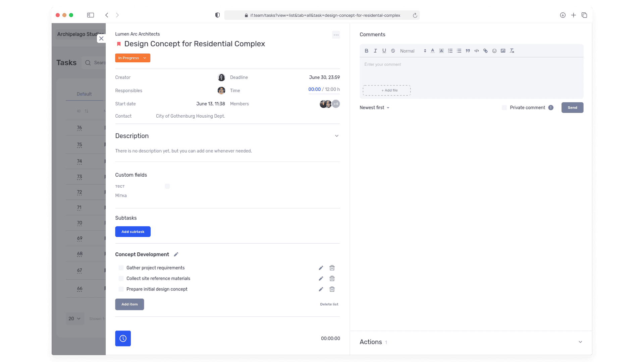Switch to the Default tab in Tasks
The image size is (644, 362).
84,94
